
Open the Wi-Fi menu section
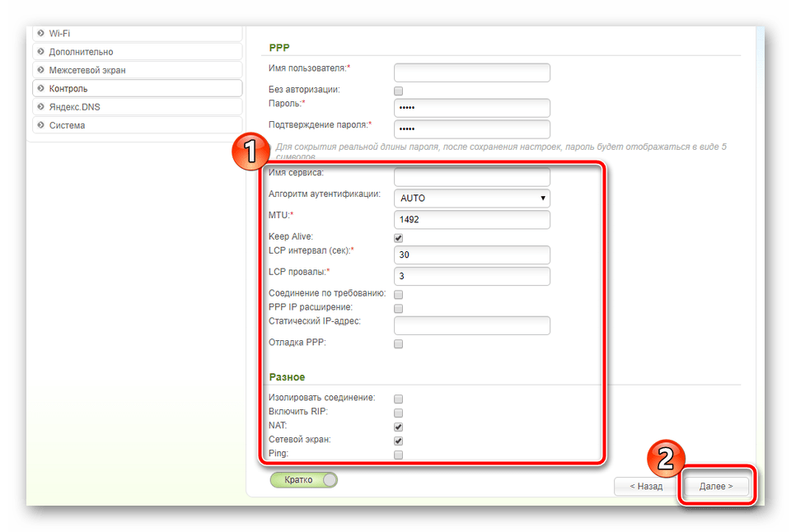coord(138,33)
